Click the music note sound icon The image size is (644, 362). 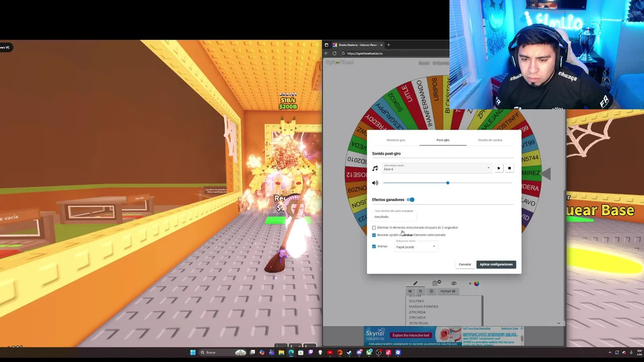tap(375, 168)
